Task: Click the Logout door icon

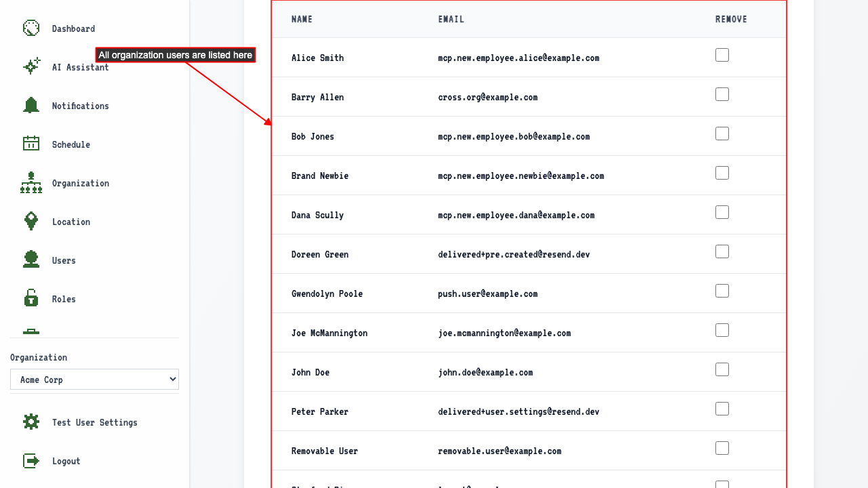Action: point(31,460)
